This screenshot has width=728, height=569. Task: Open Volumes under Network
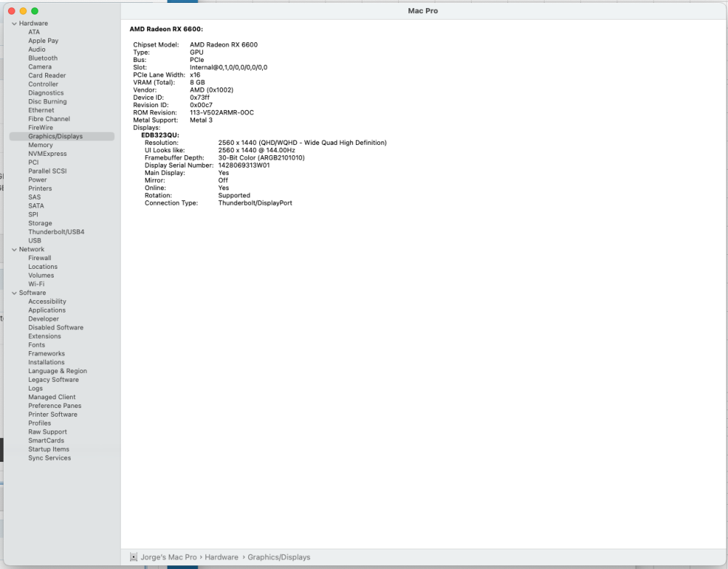tap(41, 275)
